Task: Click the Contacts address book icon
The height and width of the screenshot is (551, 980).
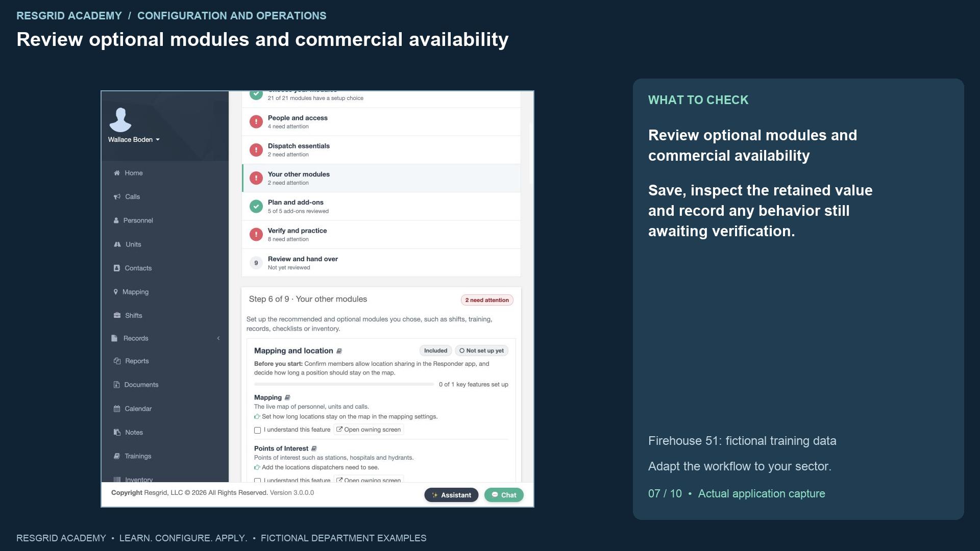Action: tap(117, 268)
